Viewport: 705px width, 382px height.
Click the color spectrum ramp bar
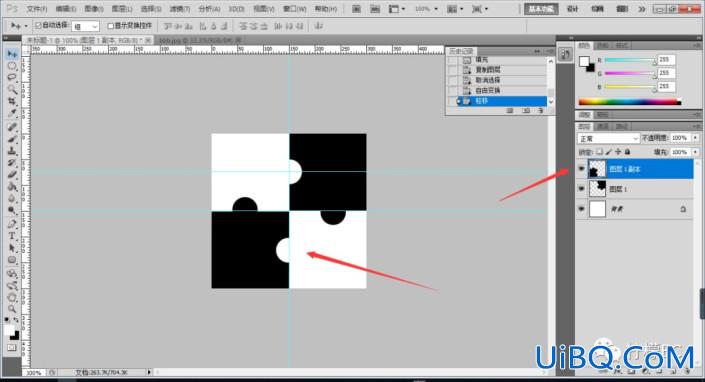(x=630, y=102)
